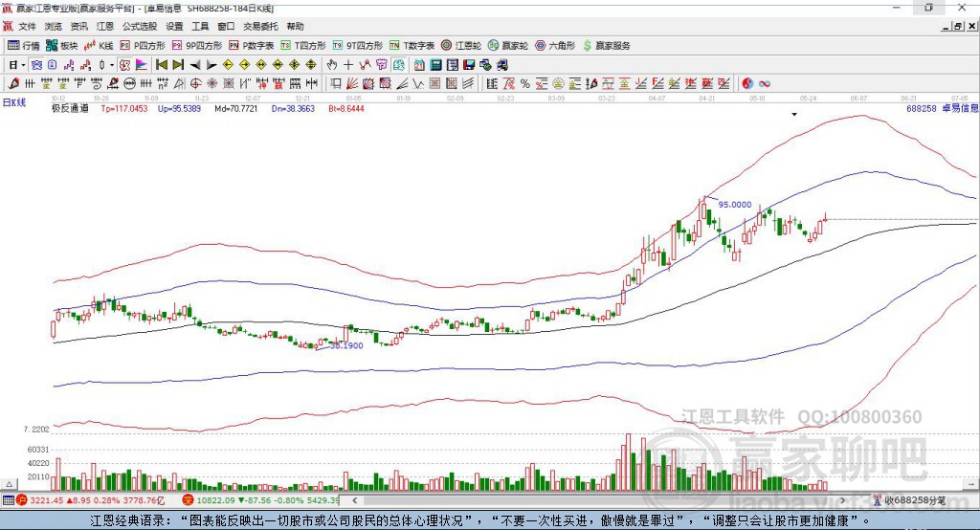Toggle the 权 adjustment icon
The height and width of the screenshot is (530, 980).
tap(125, 65)
